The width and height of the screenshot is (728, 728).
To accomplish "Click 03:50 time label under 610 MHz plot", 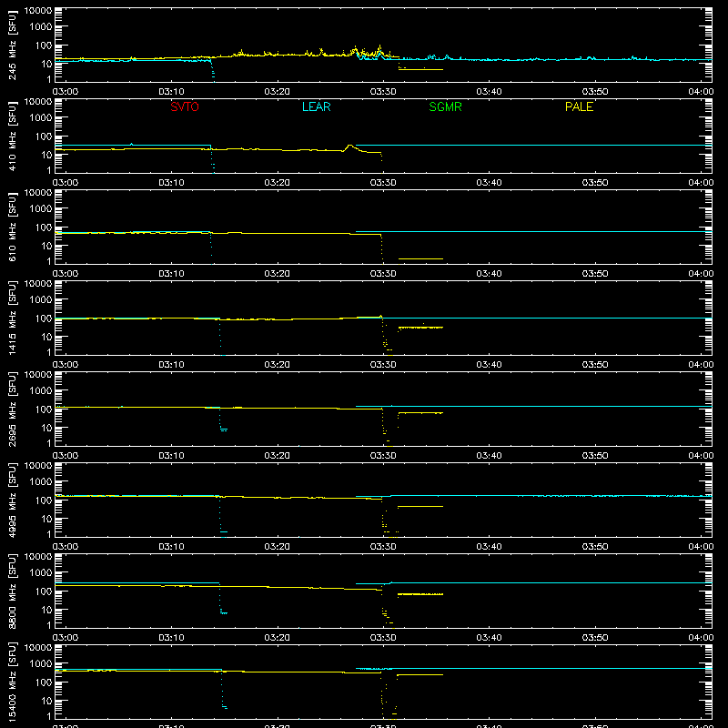I will pos(595,274).
